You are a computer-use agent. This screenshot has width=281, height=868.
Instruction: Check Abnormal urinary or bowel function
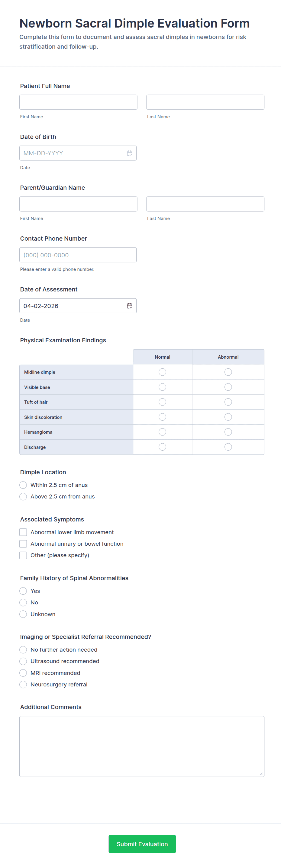23,544
